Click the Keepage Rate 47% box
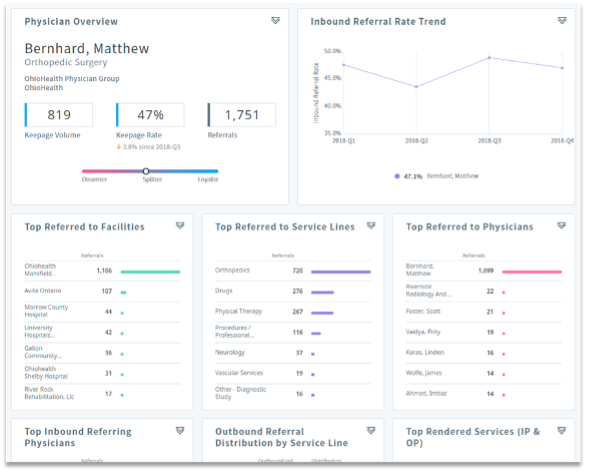The image size is (589, 474). click(x=150, y=115)
